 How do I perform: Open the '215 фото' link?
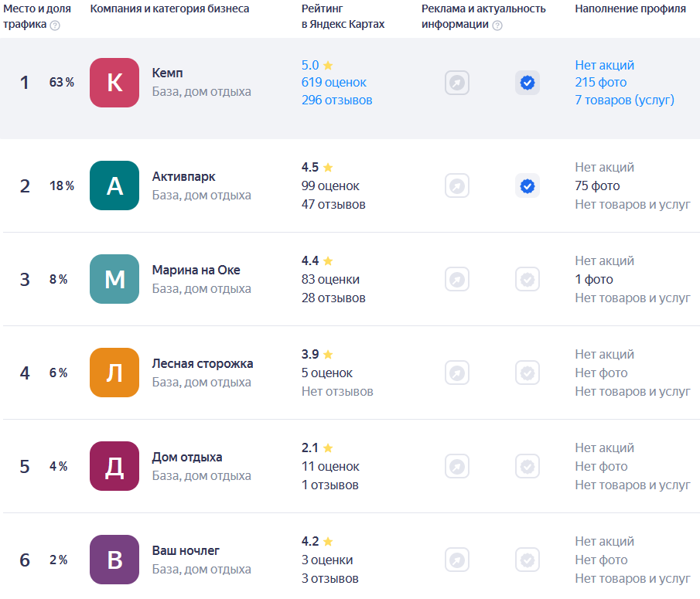601,83
